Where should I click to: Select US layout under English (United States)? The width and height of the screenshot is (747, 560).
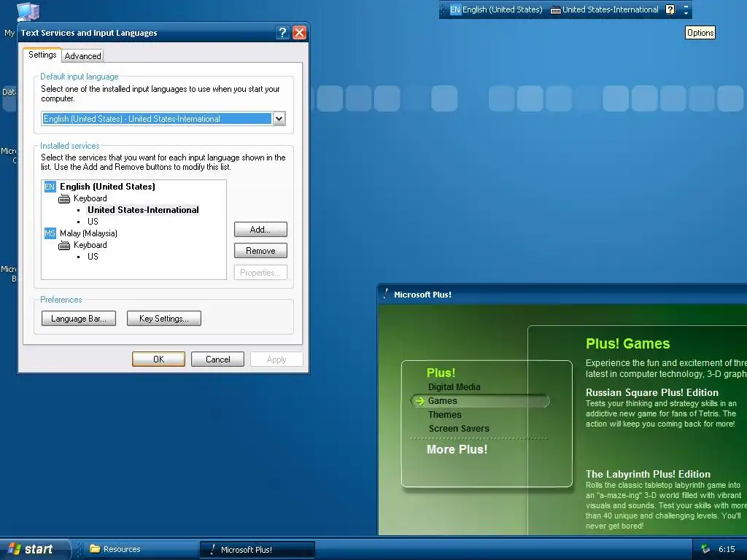pos(93,222)
